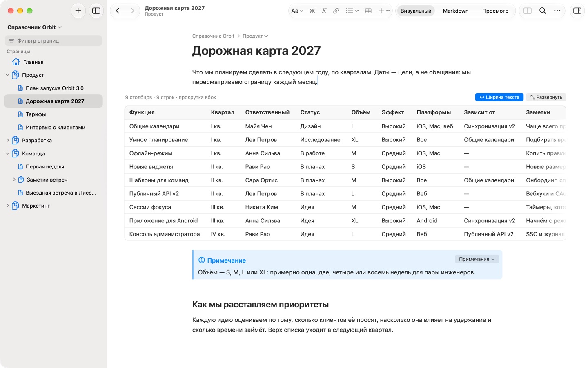Collapse the Продукт section in the sidebar

pos(7,75)
